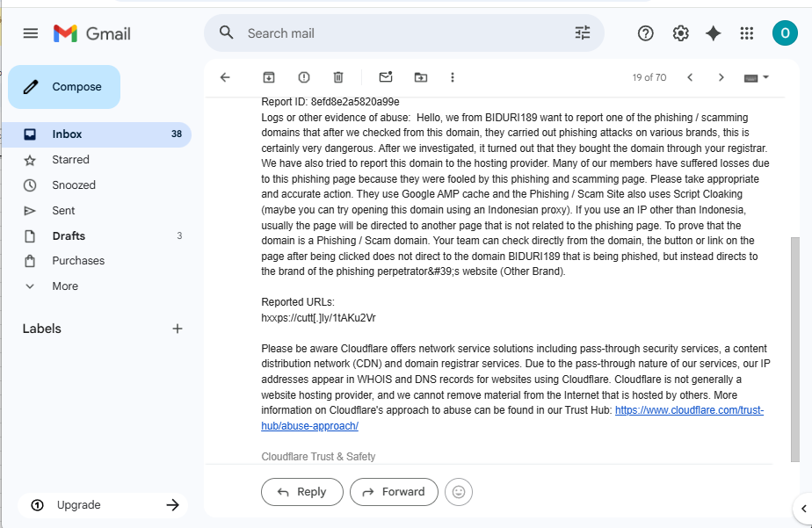812x528 pixels.
Task: Click the search magnifier icon
Action: coord(227,33)
